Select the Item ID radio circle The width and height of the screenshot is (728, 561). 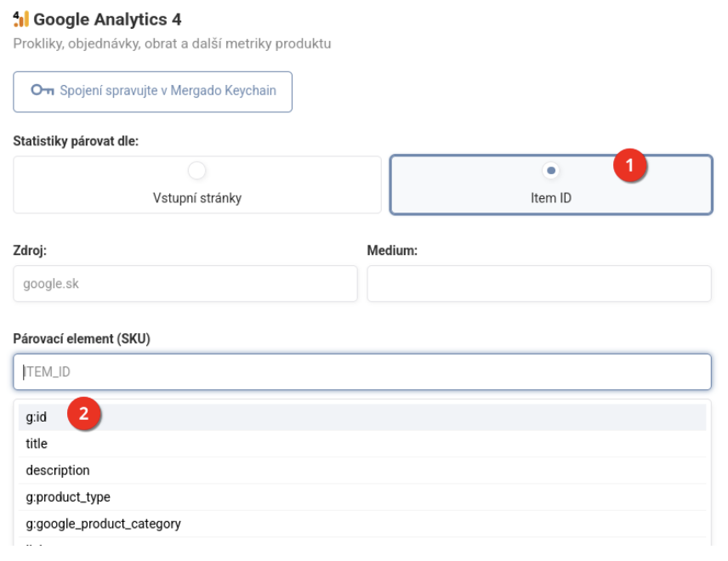pyautogui.click(x=551, y=171)
